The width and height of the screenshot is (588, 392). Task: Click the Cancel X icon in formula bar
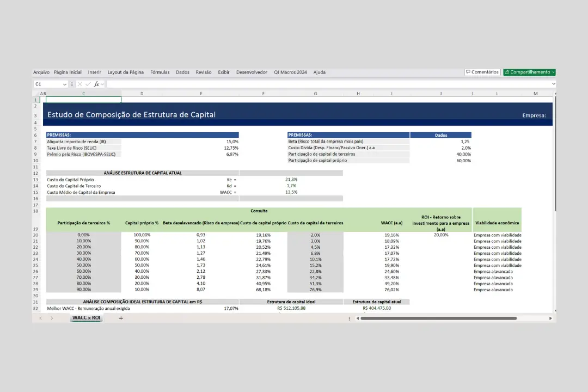[x=79, y=84]
